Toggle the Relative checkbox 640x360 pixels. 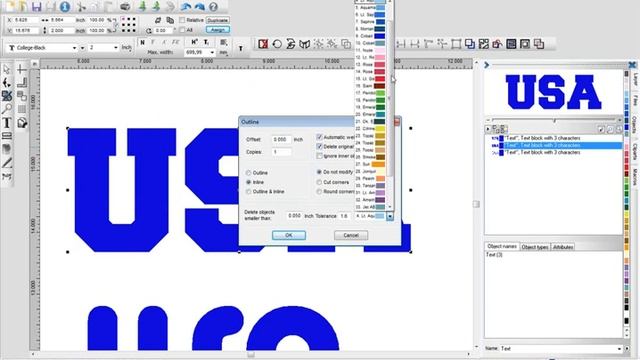click(182, 20)
